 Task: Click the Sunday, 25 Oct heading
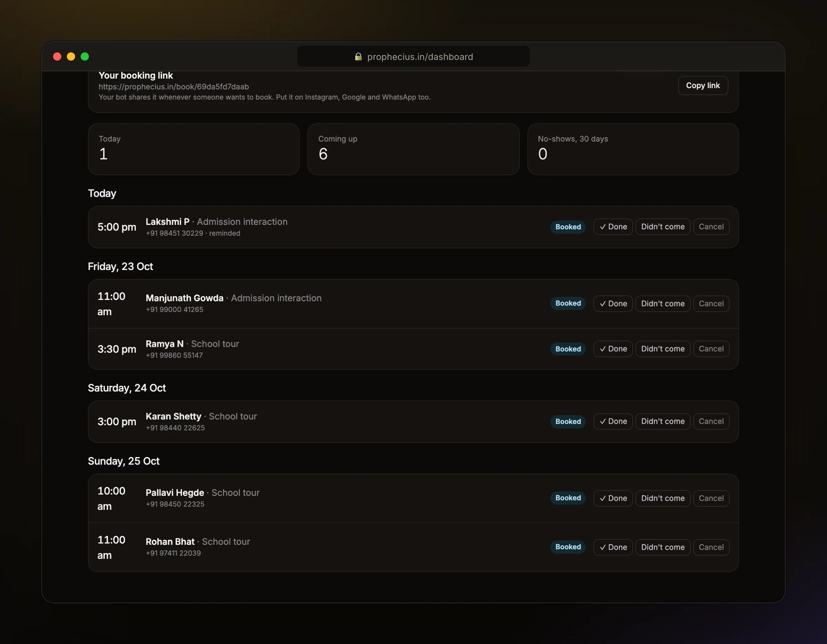pos(123,461)
